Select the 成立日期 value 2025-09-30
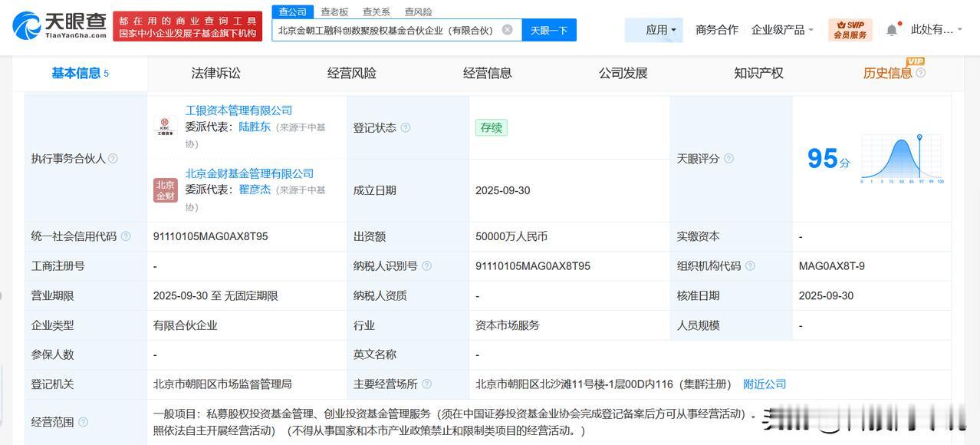Screen dimensions: 980x445 coord(502,190)
